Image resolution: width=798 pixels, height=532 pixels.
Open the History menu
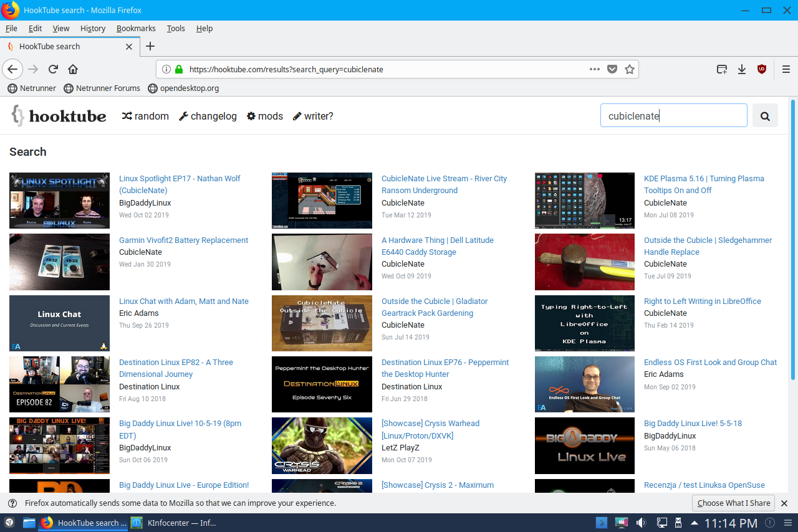(93, 28)
